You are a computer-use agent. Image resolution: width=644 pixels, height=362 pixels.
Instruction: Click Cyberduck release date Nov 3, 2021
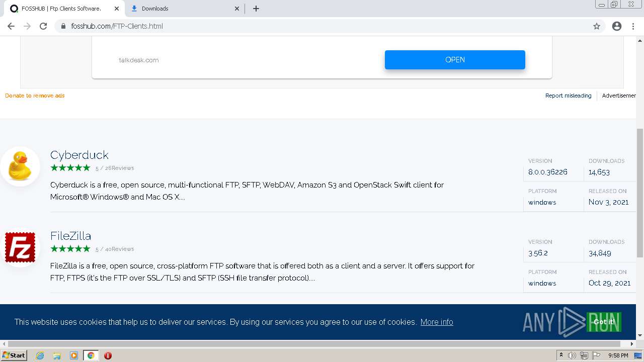click(609, 202)
